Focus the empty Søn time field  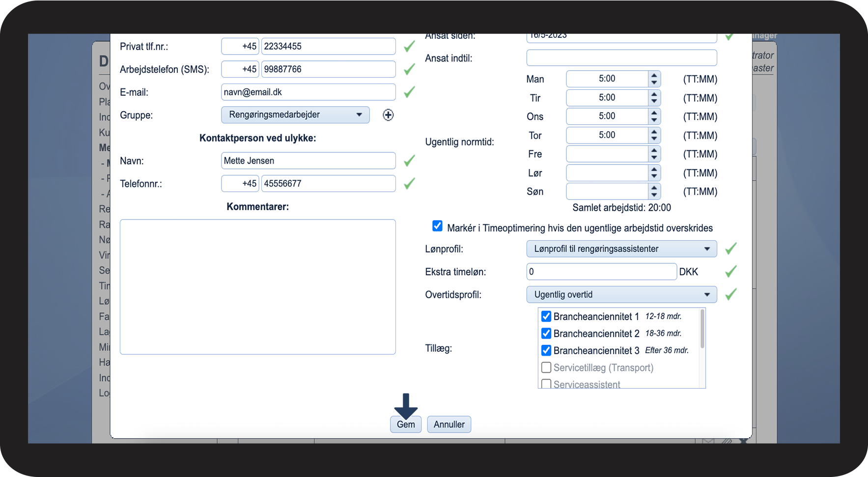(x=607, y=192)
